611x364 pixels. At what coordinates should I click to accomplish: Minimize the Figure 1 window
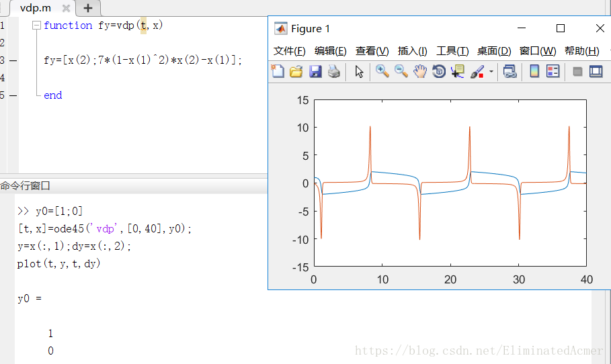point(522,28)
